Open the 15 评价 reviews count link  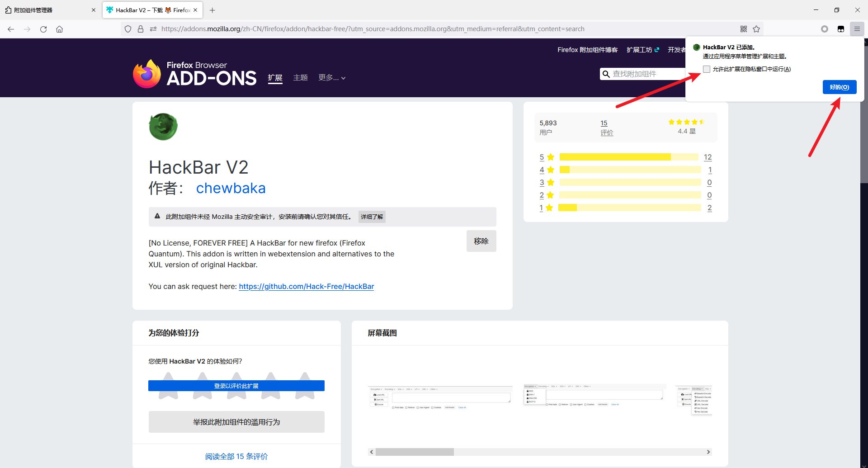607,128
